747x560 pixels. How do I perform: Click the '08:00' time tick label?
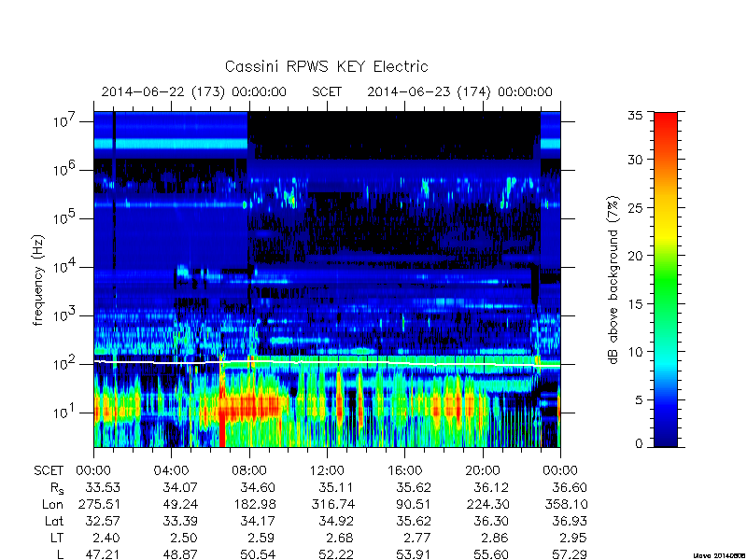tap(249, 470)
